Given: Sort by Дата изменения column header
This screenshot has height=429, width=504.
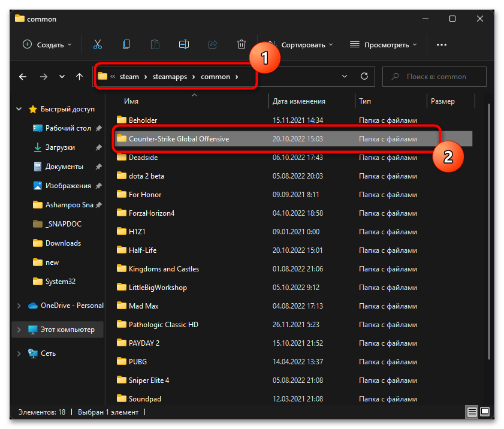Looking at the screenshot, I should tap(299, 101).
